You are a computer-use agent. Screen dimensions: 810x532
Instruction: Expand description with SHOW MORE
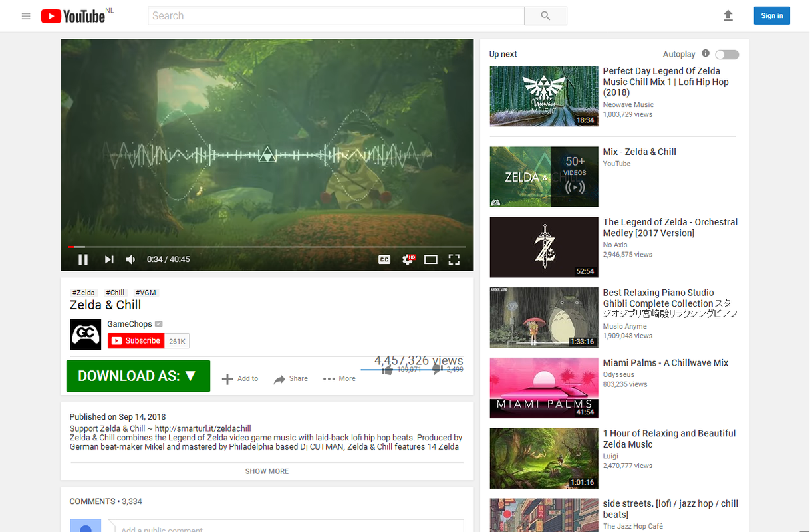pos(267,471)
